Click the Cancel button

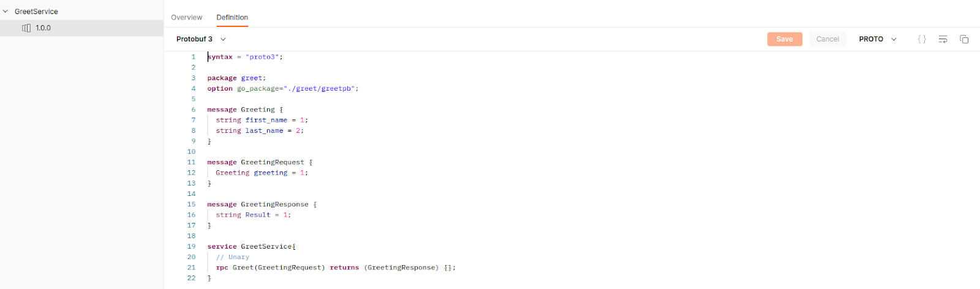827,39
